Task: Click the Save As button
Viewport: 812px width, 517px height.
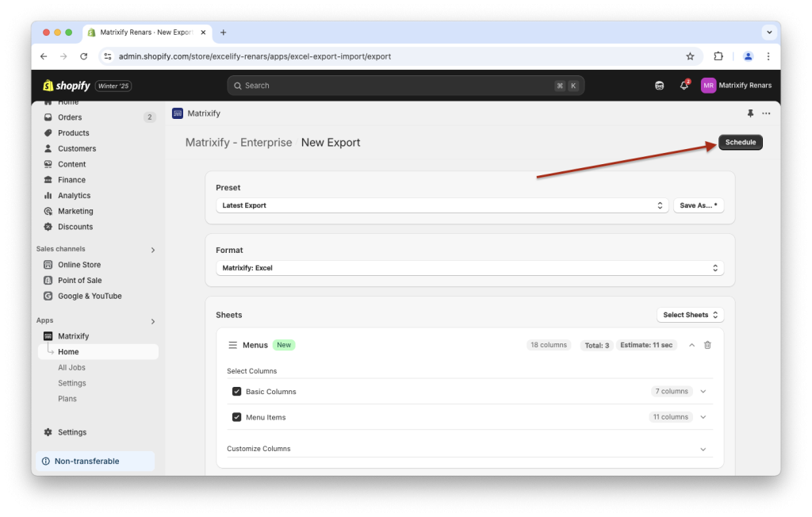Action: pos(697,205)
